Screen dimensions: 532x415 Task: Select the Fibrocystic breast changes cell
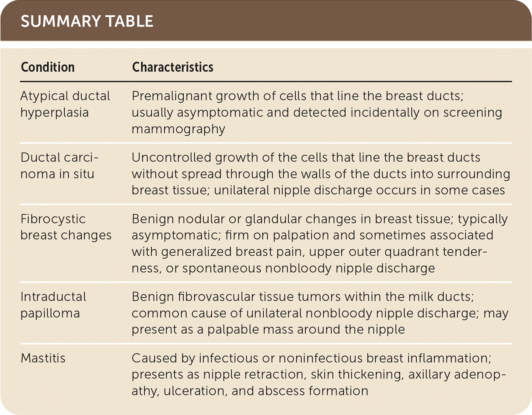pyautogui.click(x=65, y=227)
